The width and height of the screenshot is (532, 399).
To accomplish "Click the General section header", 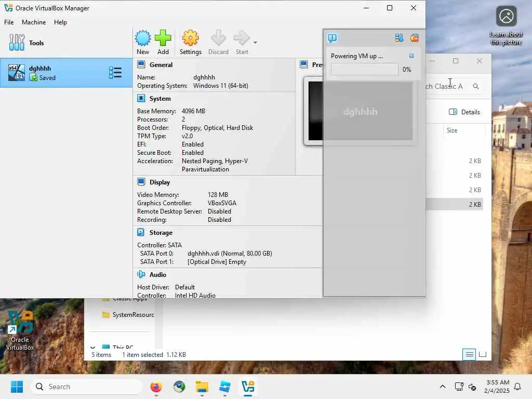I will click(x=161, y=65).
